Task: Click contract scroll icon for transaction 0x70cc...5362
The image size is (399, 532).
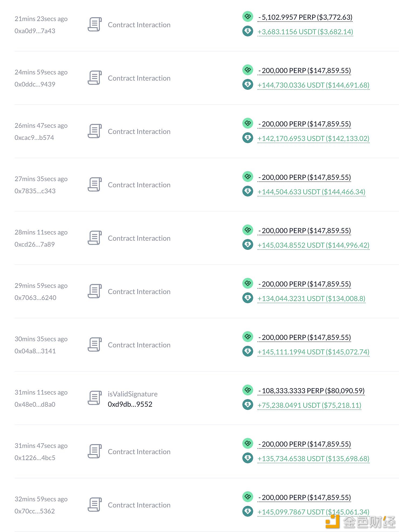Action: (95, 505)
